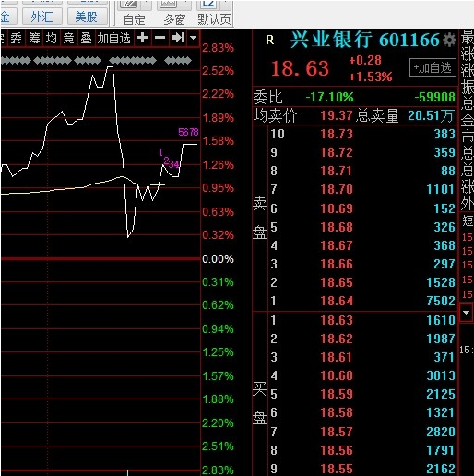Click magenta 1 marker on chart
The image size is (474, 476).
pos(160,152)
